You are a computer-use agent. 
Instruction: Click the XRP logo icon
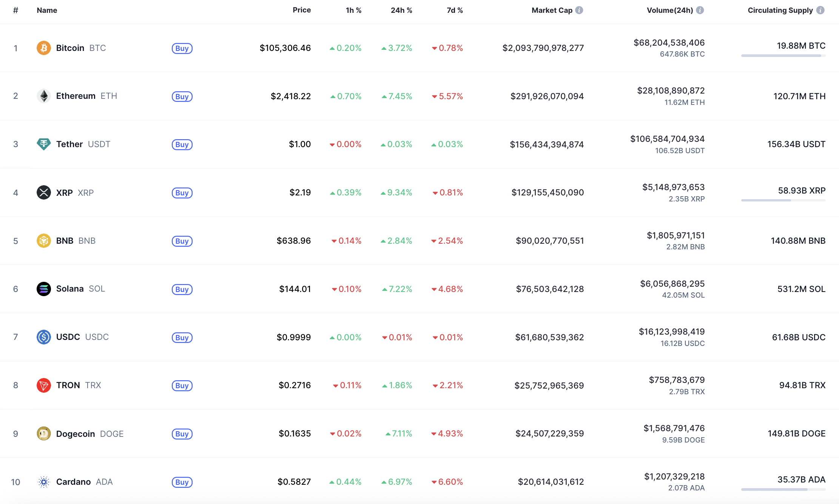click(x=44, y=192)
